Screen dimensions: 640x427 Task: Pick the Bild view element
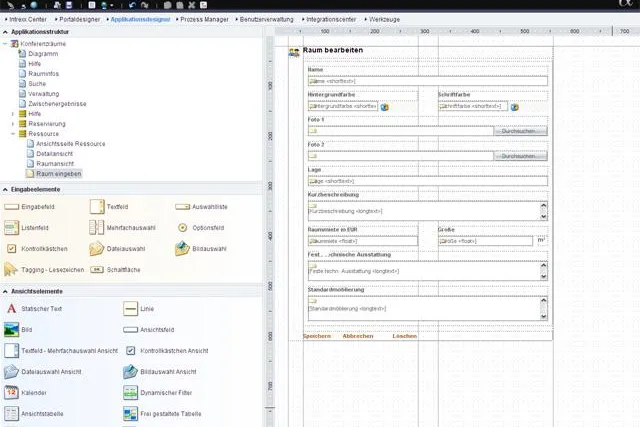[18, 329]
